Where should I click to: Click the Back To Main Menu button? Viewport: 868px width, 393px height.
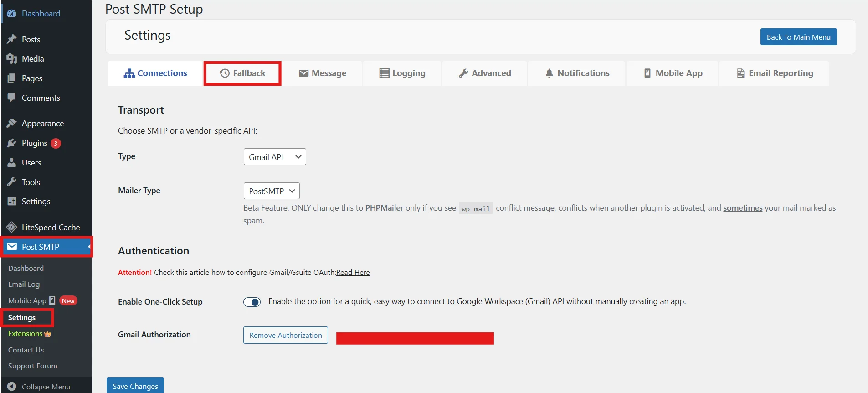(x=798, y=37)
